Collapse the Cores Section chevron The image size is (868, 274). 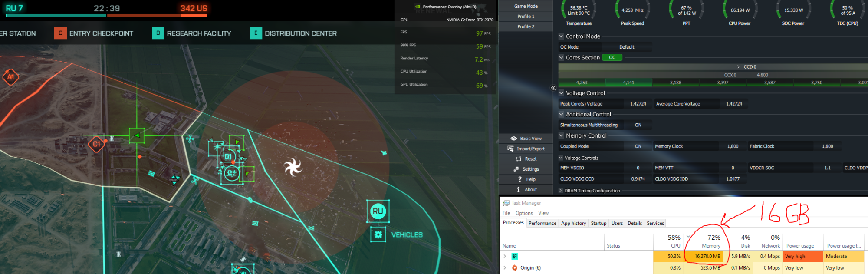pyautogui.click(x=561, y=57)
